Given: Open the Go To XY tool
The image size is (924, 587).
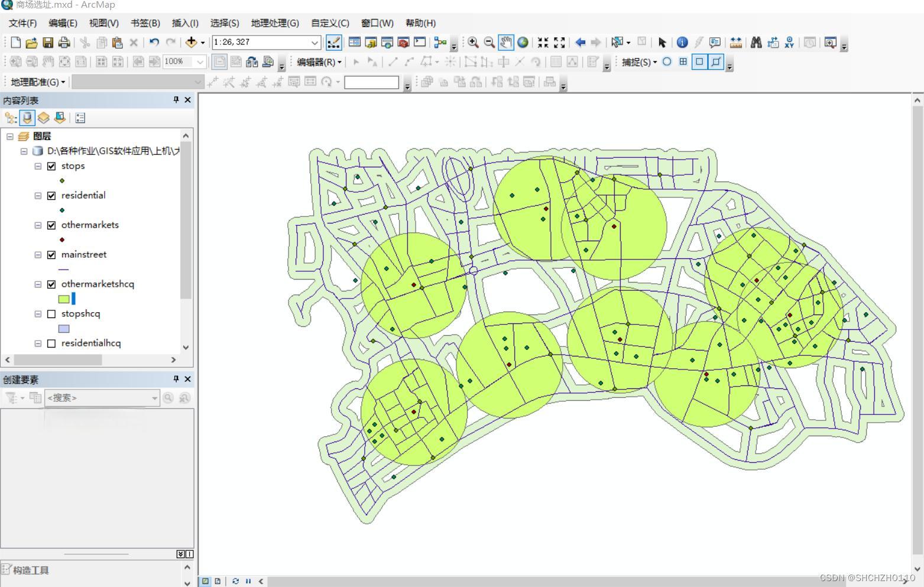Looking at the screenshot, I should [789, 43].
